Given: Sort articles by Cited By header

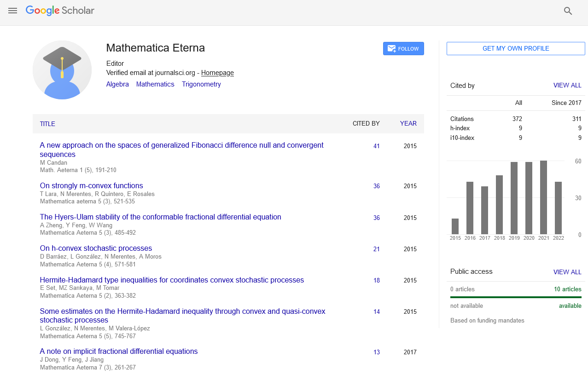Looking at the screenshot, I should tap(366, 123).
